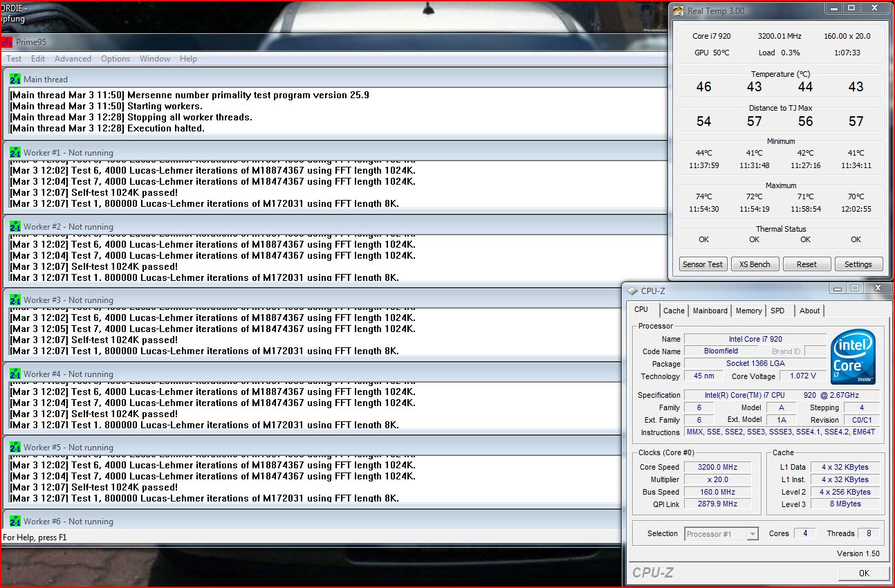This screenshot has width=895, height=588.
Task: Click the Worker #4 - Not running title bar
Action: click(311, 374)
